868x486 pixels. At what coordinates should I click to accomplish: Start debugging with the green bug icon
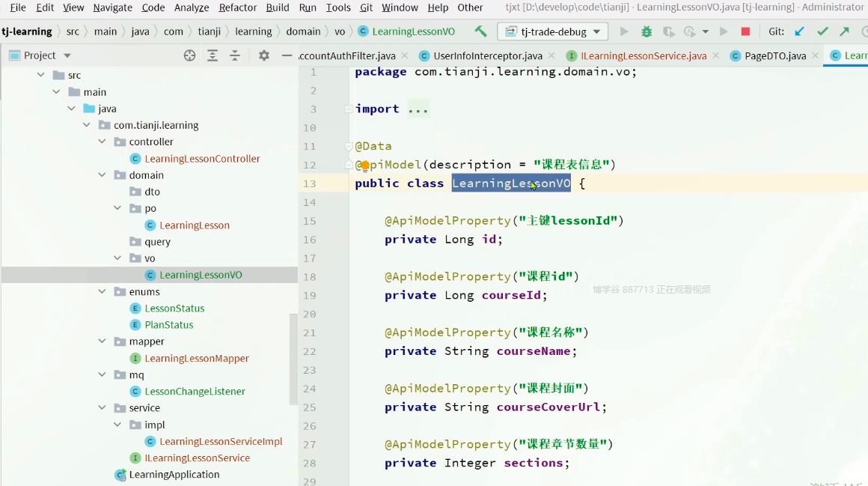(647, 31)
